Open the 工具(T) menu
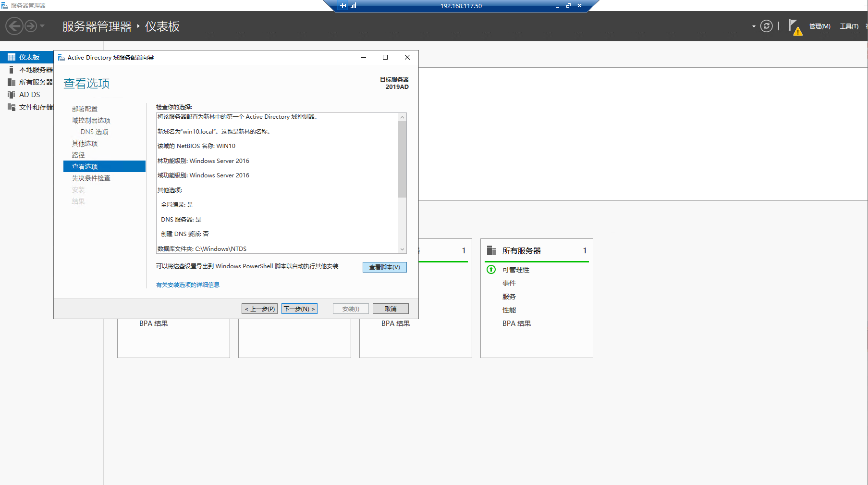The image size is (868, 485). pyautogui.click(x=849, y=26)
